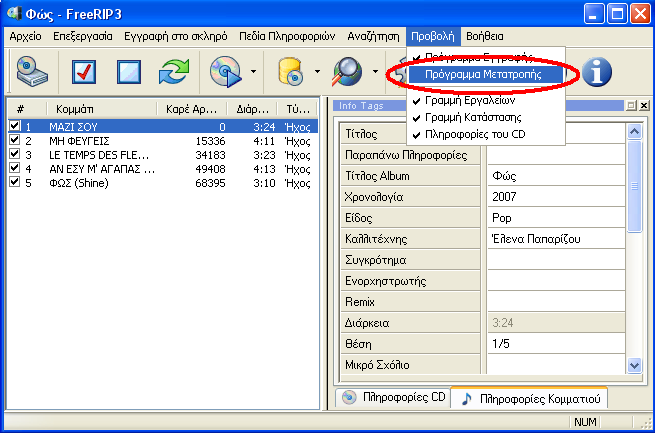Open the Βοήθεια menu
Screen dimensions: 655x433
485,36
